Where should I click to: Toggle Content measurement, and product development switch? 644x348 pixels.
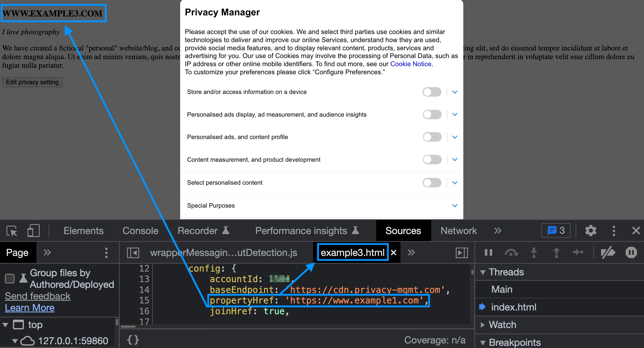coord(432,160)
